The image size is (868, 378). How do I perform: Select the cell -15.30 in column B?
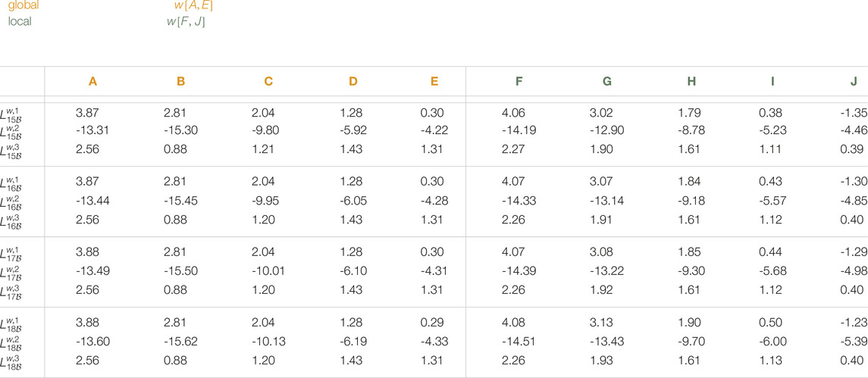(x=179, y=131)
